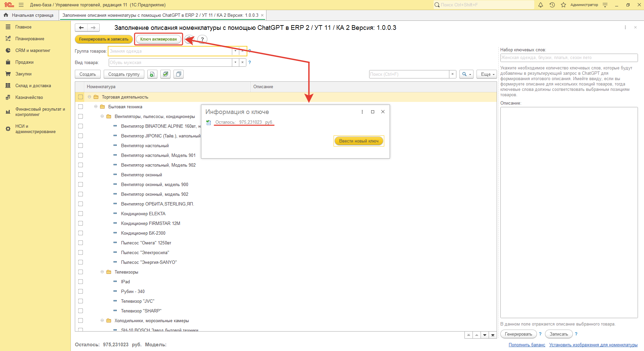Viewport: 644px width, 351px height.
Task: Select the checkbox for Телевизор "JVC"
Action: pyautogui.click(x=81, y=301)
